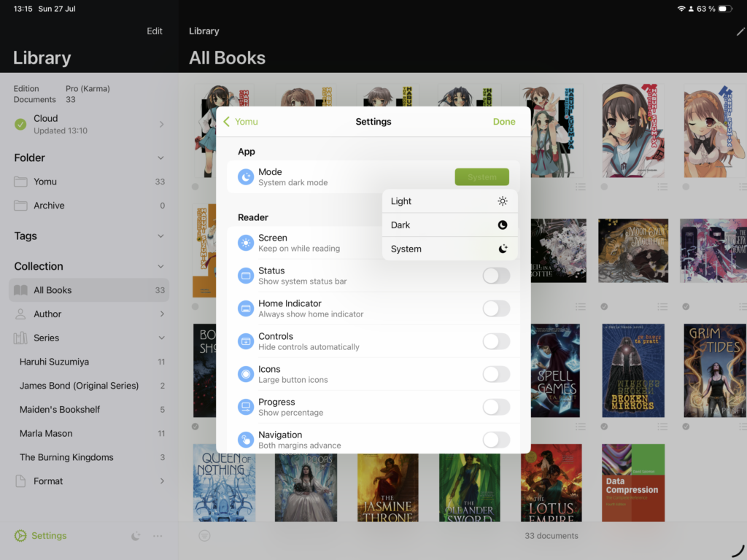Select Light mode option
The width and height of the screenshot is (747, 560).
pos(449,201)
